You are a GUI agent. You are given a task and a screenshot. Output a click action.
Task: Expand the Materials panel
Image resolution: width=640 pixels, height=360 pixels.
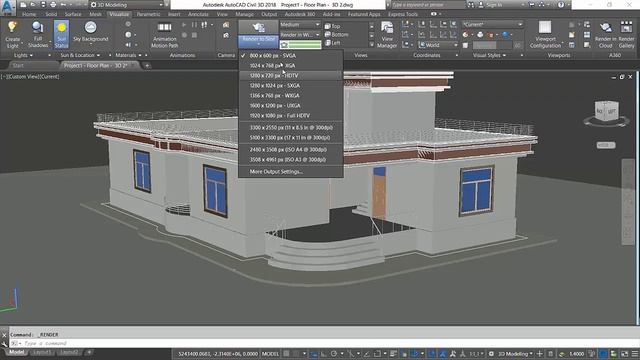click(128, 55)
